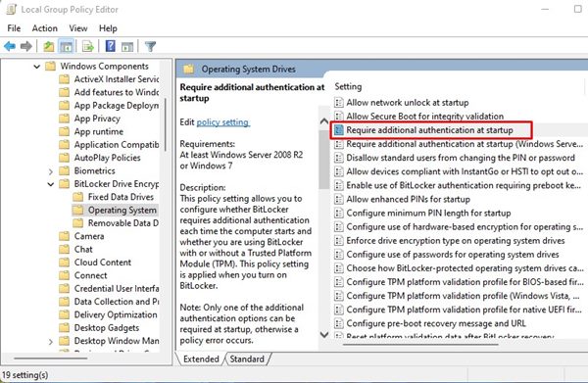Click the tree pane horizontal scrollbar
This screenshot has width=588, height=383.
[x=51, y=358]
